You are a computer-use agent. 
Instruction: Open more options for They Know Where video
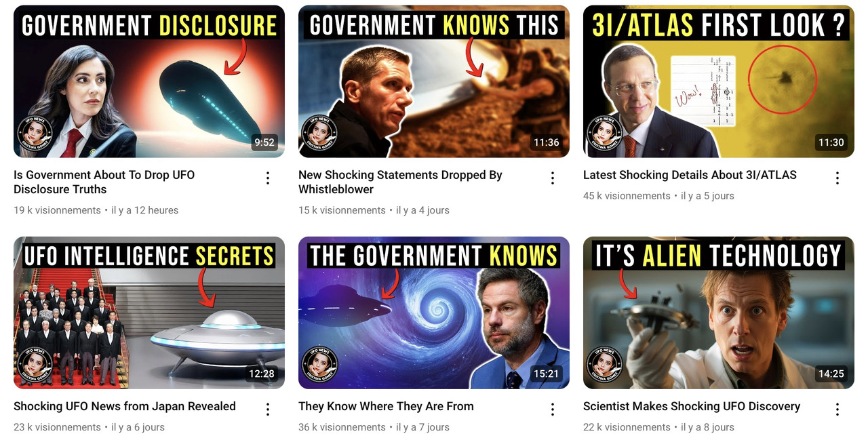[x=553, y=409]
